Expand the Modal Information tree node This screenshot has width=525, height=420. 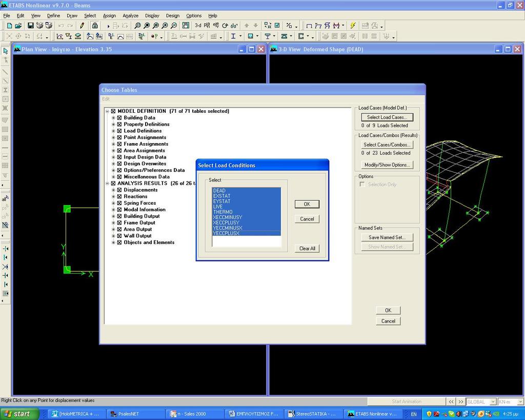(x=113, y=210)
